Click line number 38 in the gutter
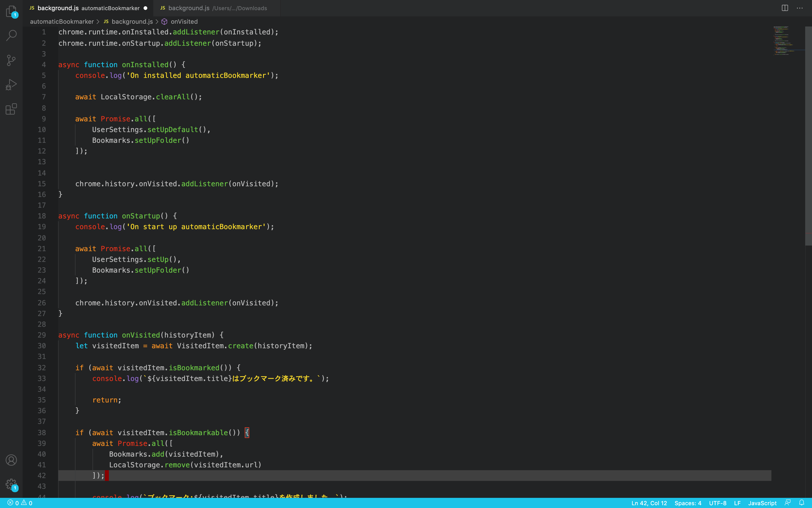Screen dimensions: 812x508 tap(42, 432)
